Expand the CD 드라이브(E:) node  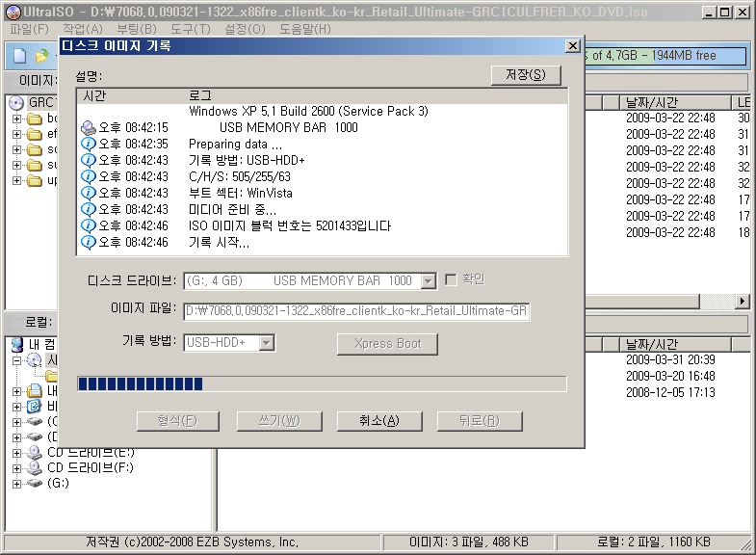click(x=17, y=453)
